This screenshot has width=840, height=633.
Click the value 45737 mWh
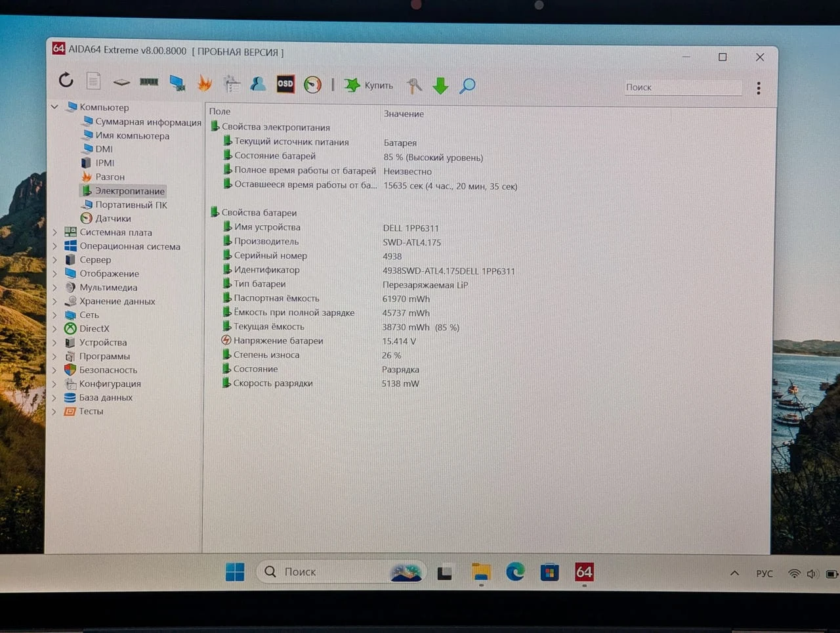coord(406,313)
